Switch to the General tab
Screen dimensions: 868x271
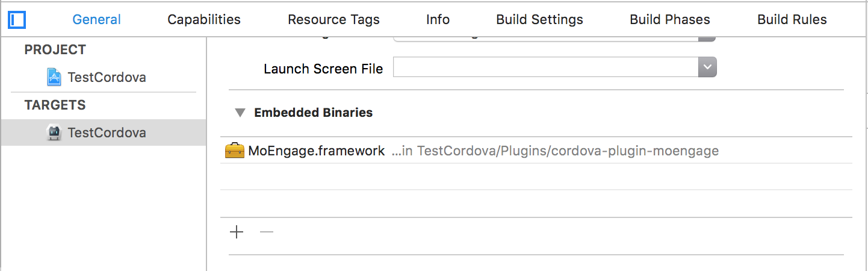tap(97, 19)
